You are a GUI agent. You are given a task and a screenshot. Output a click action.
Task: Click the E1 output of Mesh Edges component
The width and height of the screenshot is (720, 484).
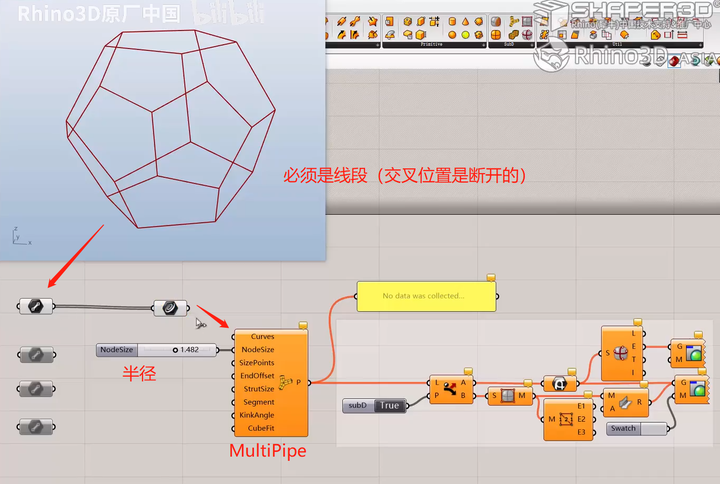point(581,406)
